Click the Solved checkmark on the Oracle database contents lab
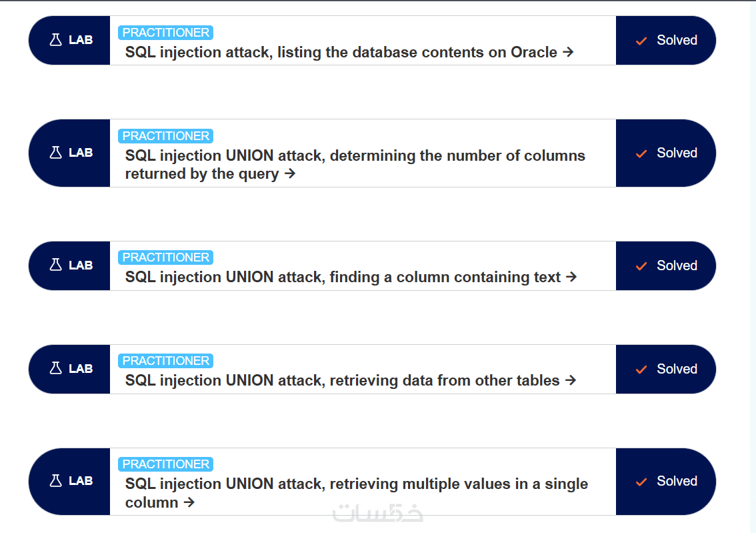Screen dimensions: 756x533 tap(641, 41)
